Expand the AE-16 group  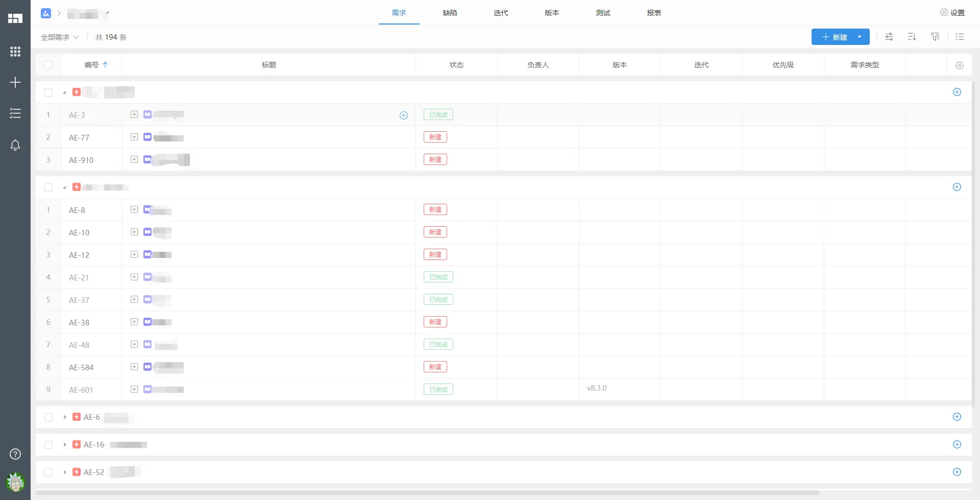(64, 445)
